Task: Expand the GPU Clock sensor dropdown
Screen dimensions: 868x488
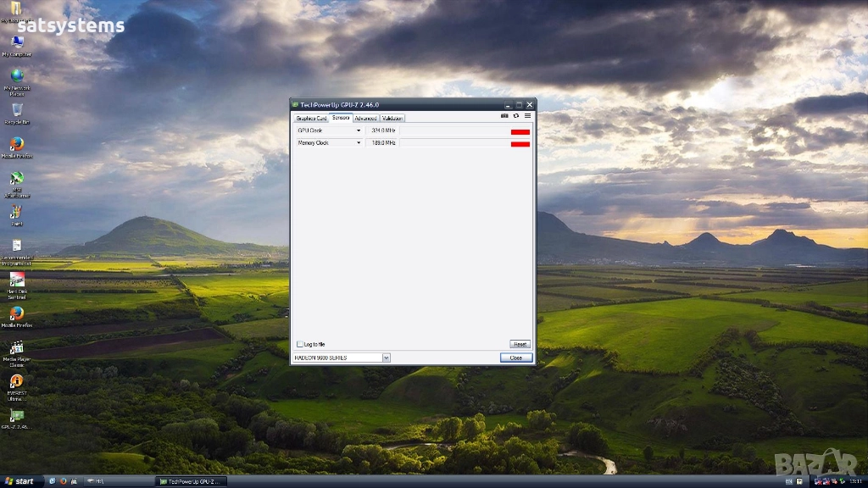Action: click(359, 130)
